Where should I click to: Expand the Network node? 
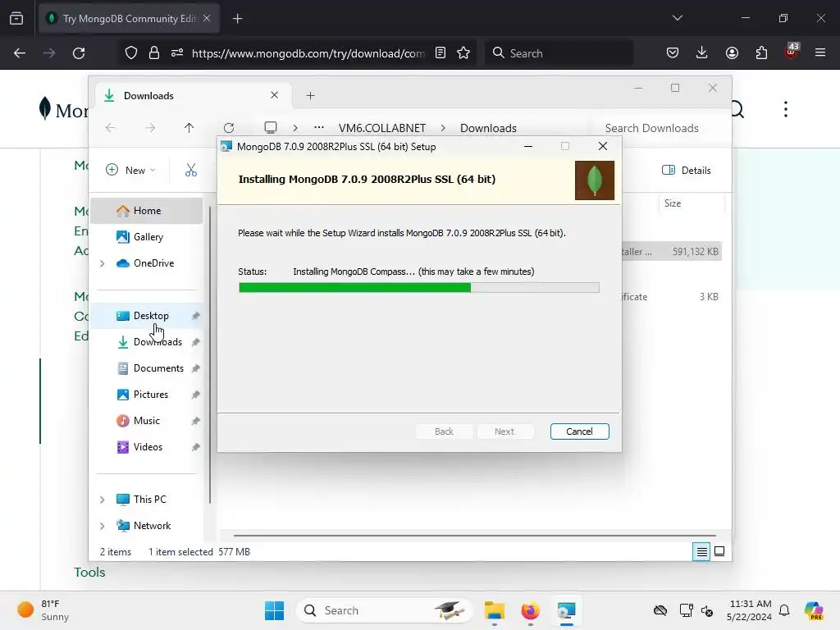pos(103,526)
